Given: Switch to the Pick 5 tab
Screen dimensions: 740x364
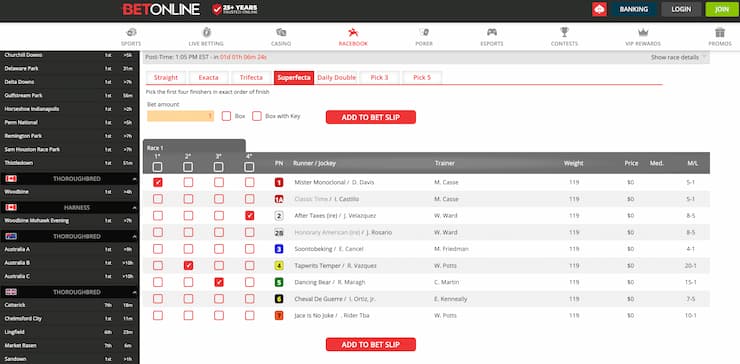Looking at the screenshot, I should [x=422, y=77].
